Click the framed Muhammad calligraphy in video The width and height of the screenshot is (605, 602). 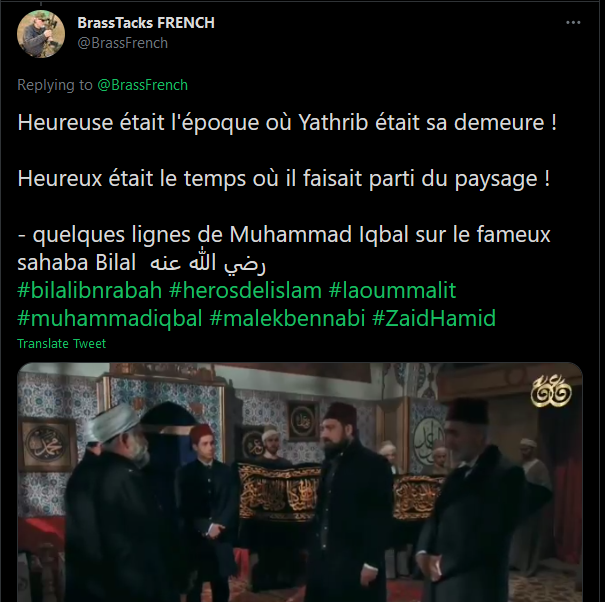47,445
